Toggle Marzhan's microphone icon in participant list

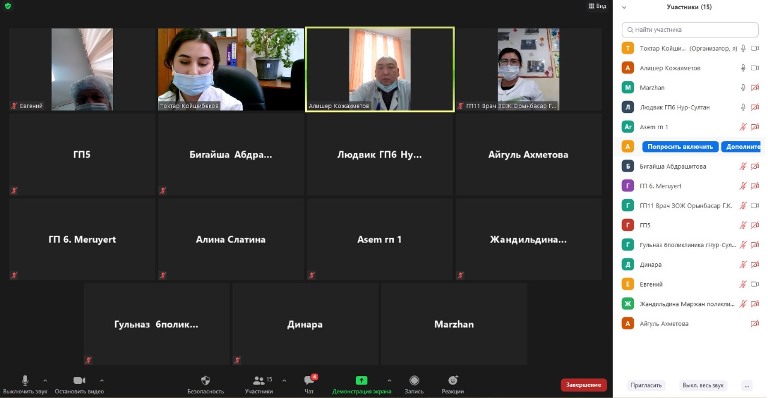(743, 88)
